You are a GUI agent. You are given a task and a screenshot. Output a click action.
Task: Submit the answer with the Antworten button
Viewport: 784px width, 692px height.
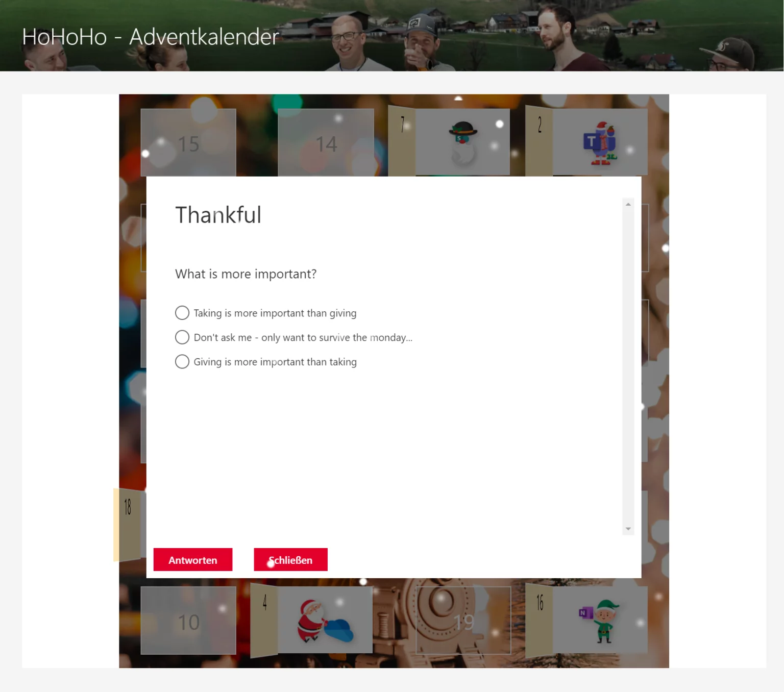[x=193, y=559]
